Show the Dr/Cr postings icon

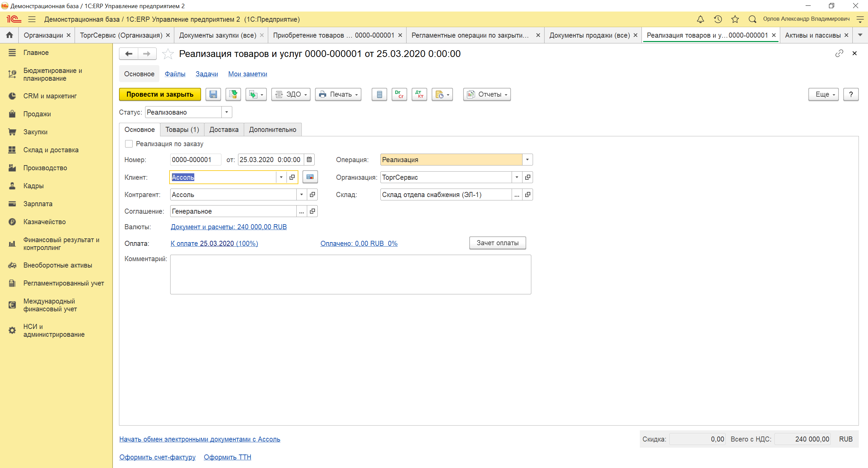[x=399, y=94]
